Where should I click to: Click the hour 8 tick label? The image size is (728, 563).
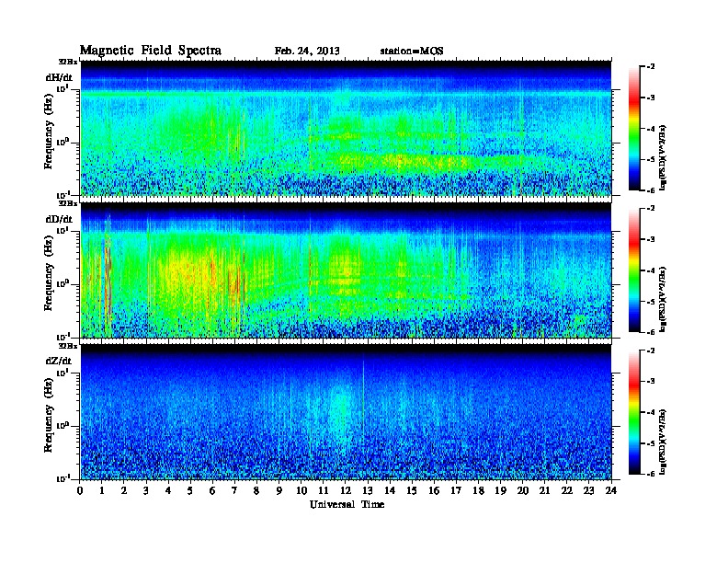[256, 490]
